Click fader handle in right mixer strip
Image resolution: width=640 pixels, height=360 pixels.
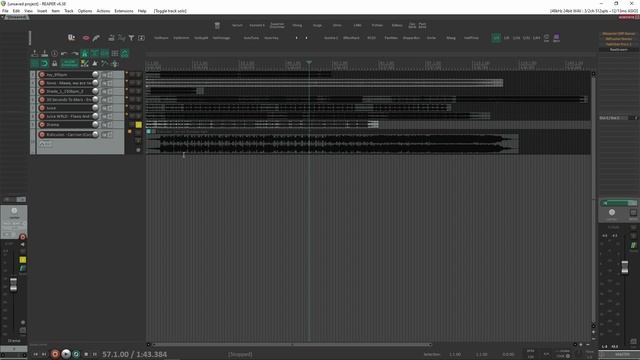coord(624,267)
